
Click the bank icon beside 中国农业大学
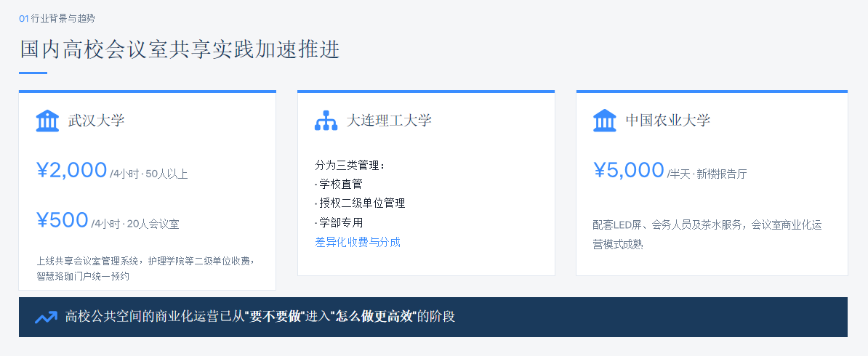tap(605, 121)
